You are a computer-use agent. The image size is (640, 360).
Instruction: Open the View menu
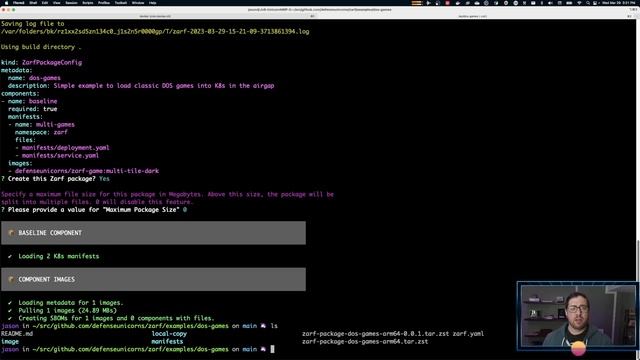tap(56, 3)
